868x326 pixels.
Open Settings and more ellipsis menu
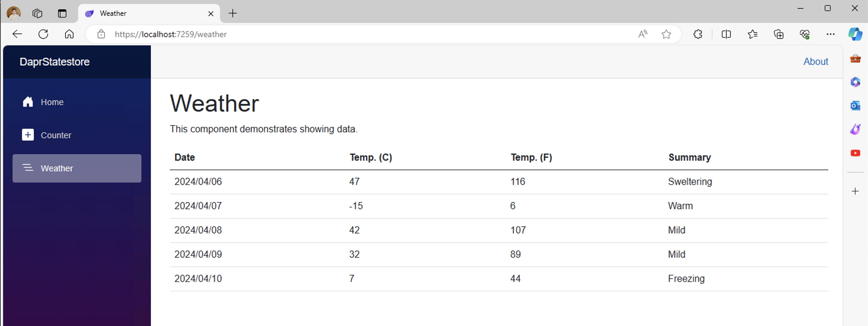click(x=830, y=34)
